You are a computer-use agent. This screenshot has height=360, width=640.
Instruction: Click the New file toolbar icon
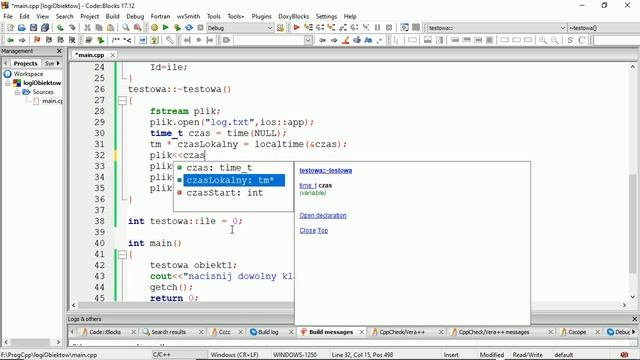(10, 28)
